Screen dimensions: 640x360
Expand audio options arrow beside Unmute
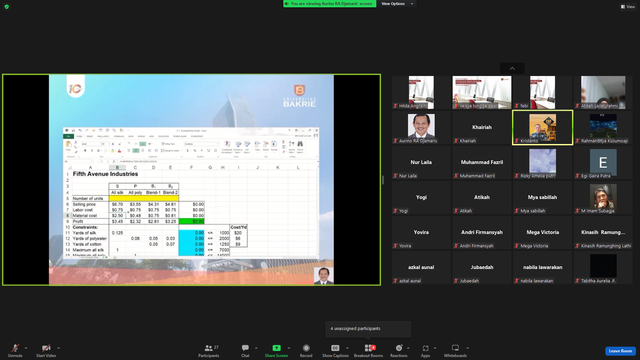[26, 348]
